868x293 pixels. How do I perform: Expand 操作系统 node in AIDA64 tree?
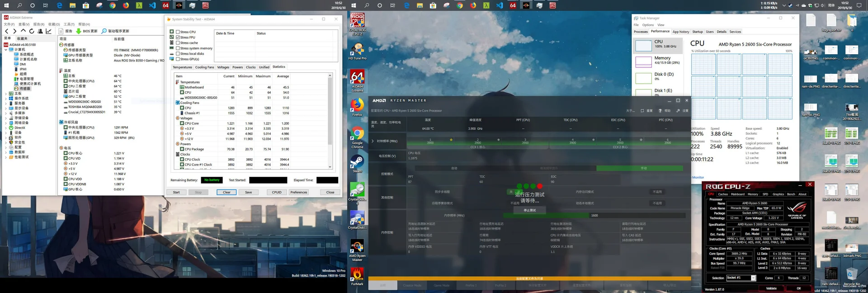[x=6, y=98]
